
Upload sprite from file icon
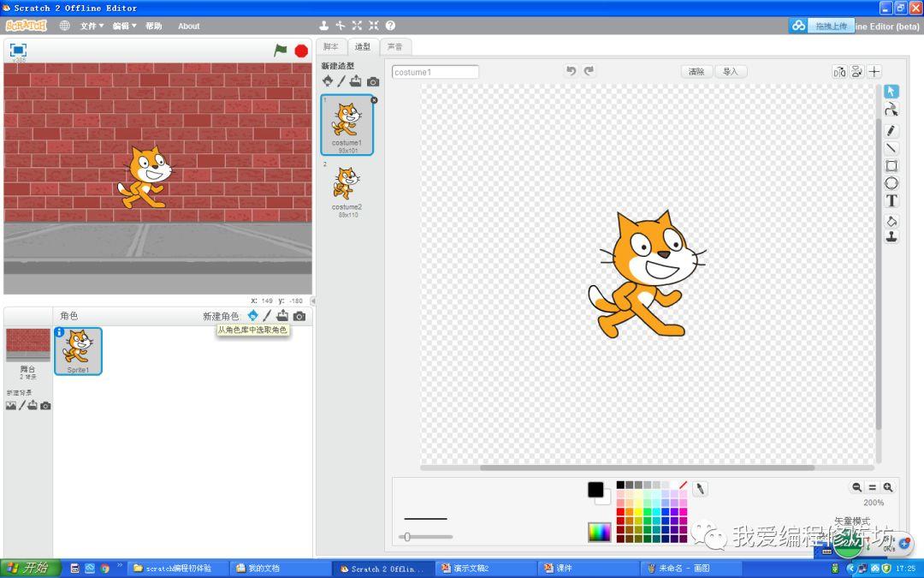283,315
